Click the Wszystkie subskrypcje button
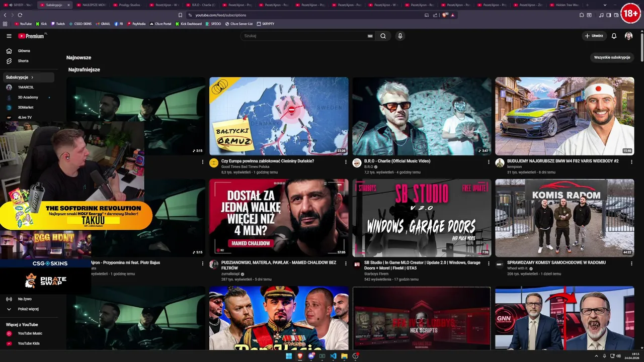This screenshot has width=644, height=362. 612,57
